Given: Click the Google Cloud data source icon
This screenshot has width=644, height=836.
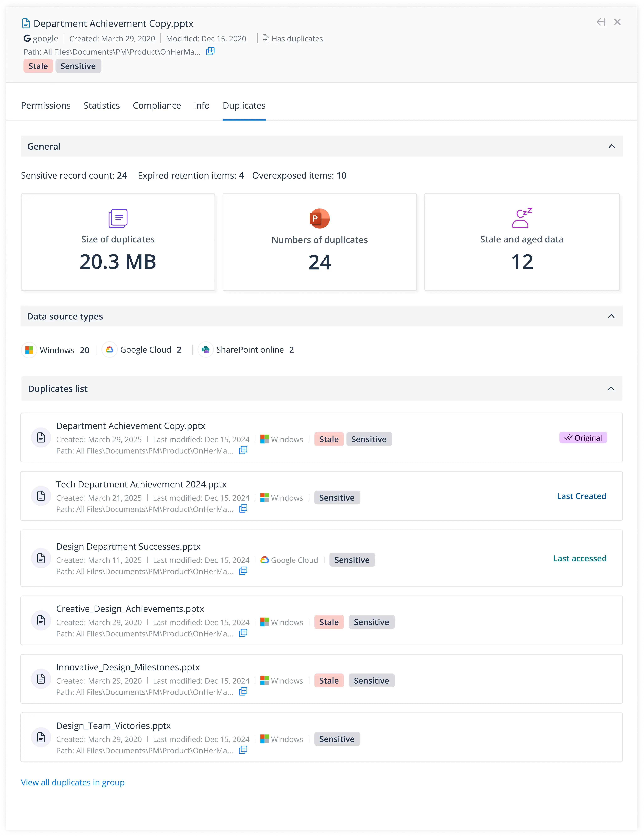Looking at the screenshot, I should click(109, 349).
